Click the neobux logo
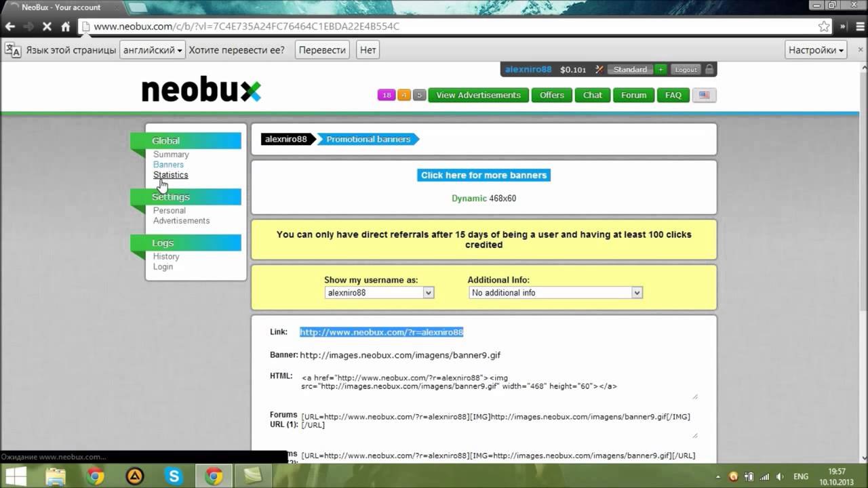The image size is (868, 488). tap(201, 91)
